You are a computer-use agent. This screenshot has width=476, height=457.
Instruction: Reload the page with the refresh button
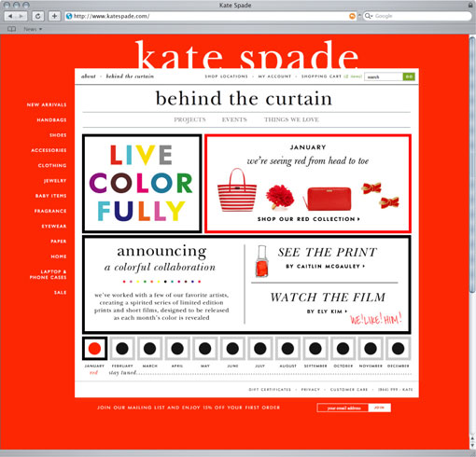tap(38, 16)
